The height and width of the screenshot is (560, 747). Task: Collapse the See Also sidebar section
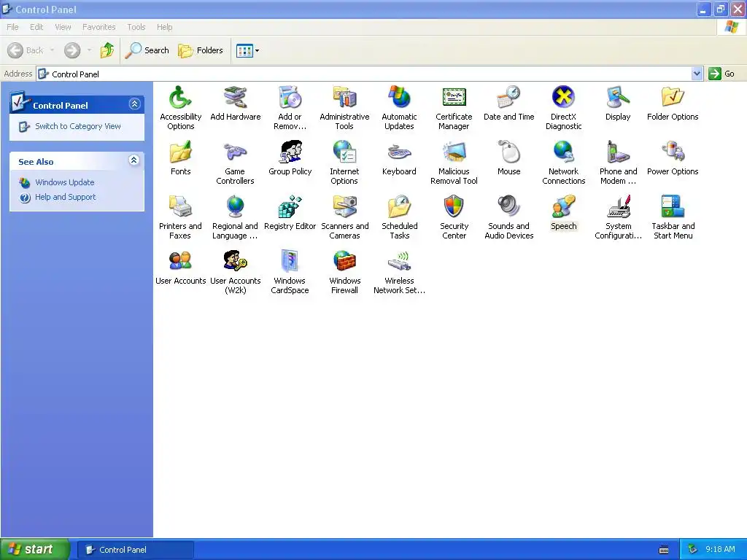pos(134,160)
